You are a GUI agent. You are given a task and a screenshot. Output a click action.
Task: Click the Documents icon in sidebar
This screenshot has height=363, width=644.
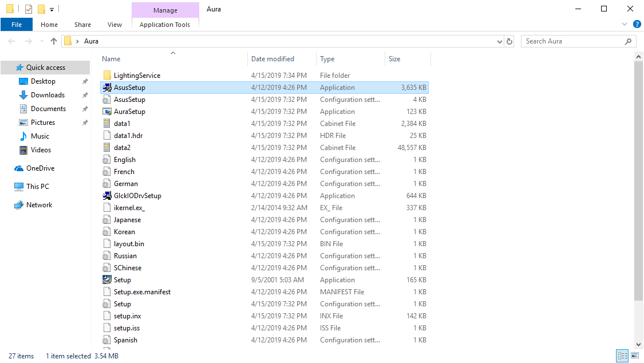[23, 109]
